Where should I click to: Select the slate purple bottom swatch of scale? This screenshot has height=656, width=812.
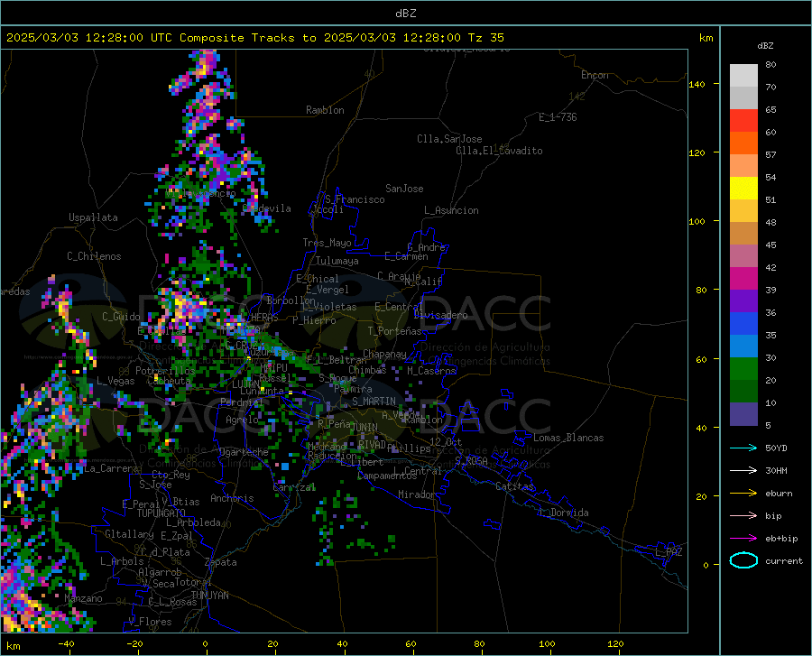743,414
